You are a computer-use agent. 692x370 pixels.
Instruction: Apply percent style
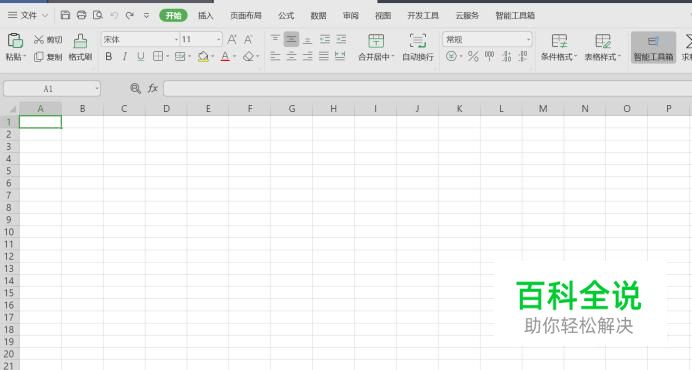(473, 56)
